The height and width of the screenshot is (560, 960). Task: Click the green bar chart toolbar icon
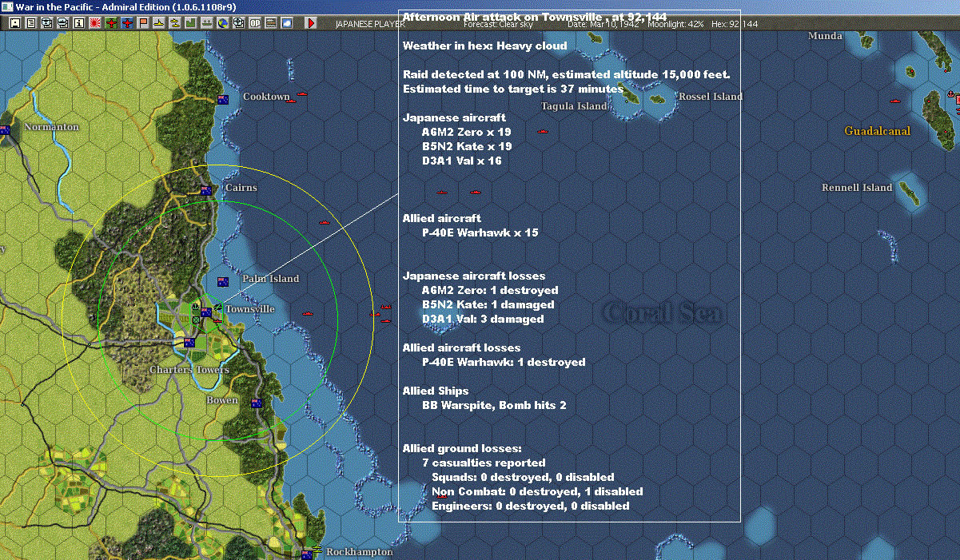tap(191, 23)
